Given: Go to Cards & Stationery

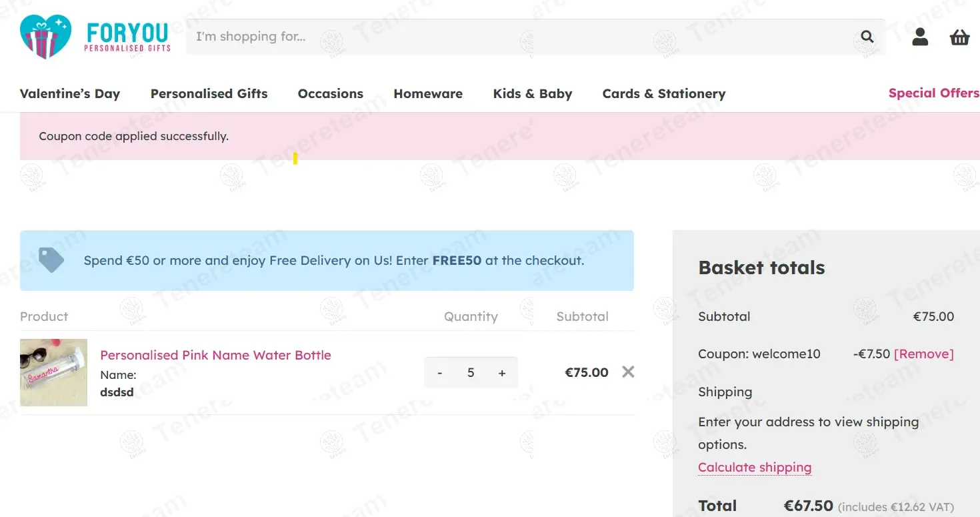Looking at the screenshot, I should point(664,94).
